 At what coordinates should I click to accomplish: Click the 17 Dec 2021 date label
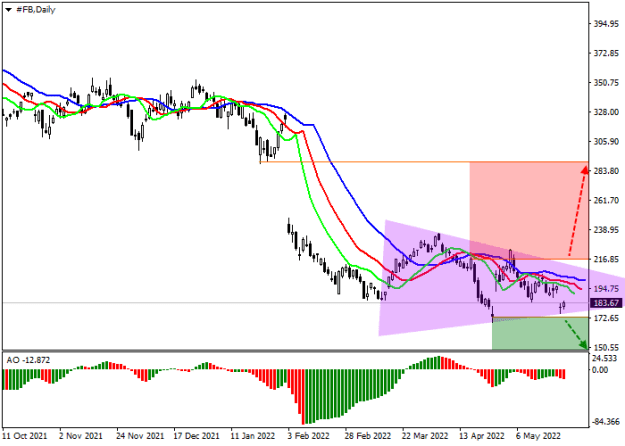tap(197, 436)
